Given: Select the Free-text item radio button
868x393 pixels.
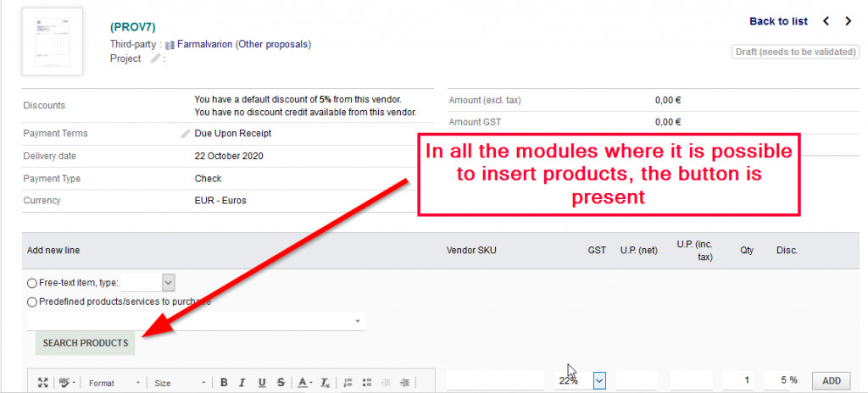Looking at the screenshot, I should click(32, 283).
